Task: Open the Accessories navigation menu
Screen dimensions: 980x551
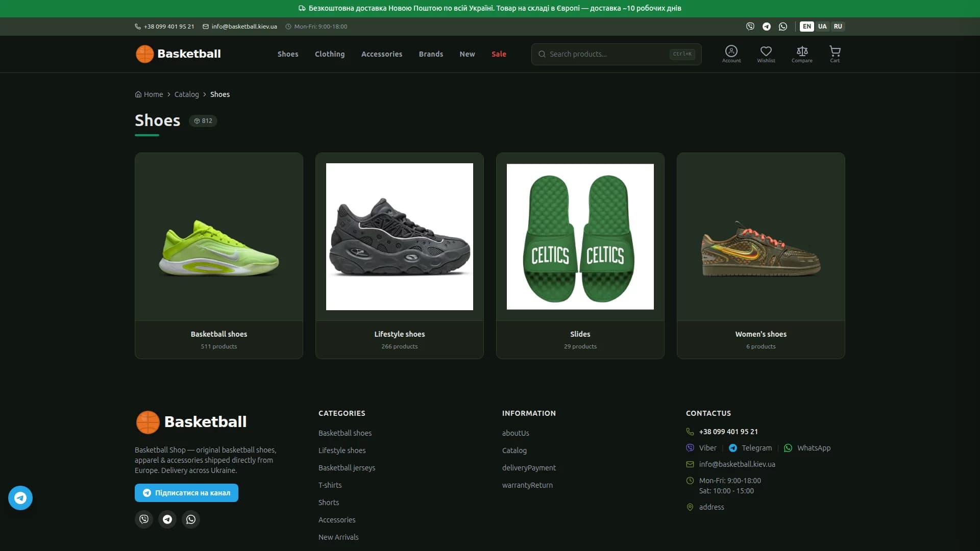Action: pyautogui.click(x=382, y=54)
